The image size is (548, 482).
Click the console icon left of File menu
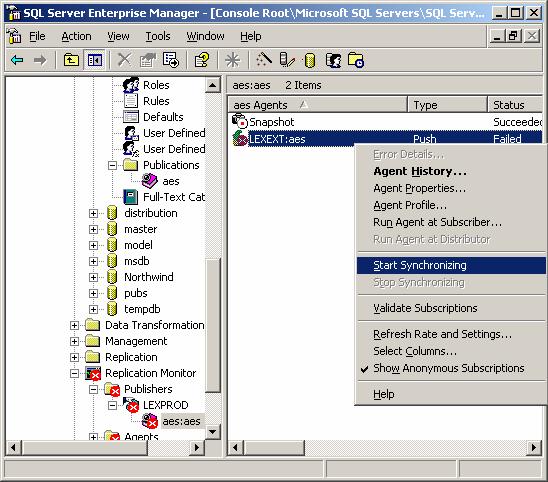click(14, 36)
